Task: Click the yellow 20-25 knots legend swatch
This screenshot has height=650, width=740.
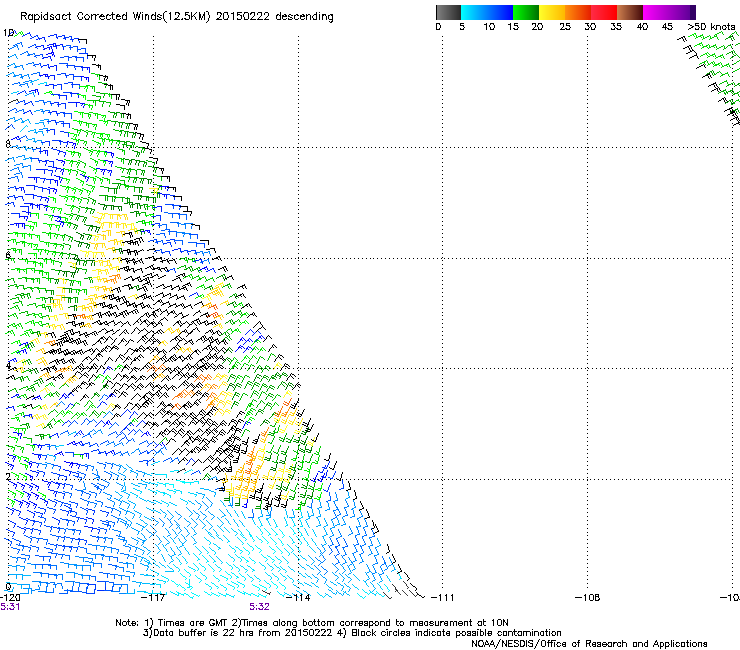Action: click(552, 12)
